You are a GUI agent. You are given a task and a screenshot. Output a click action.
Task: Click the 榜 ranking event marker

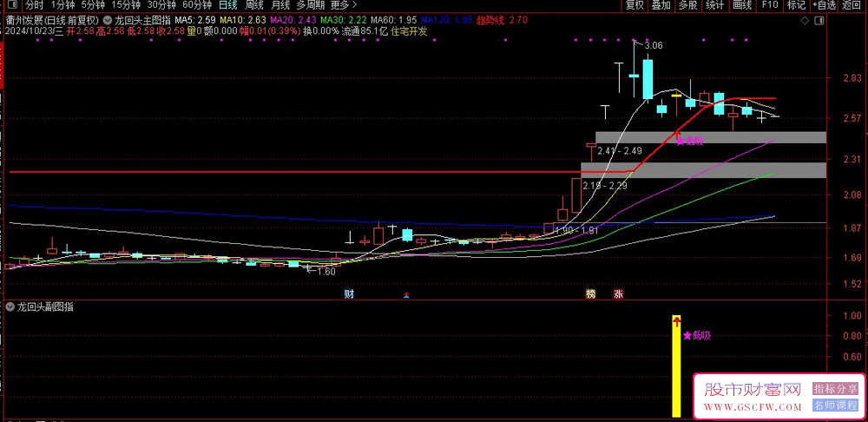tap(591, 294)
